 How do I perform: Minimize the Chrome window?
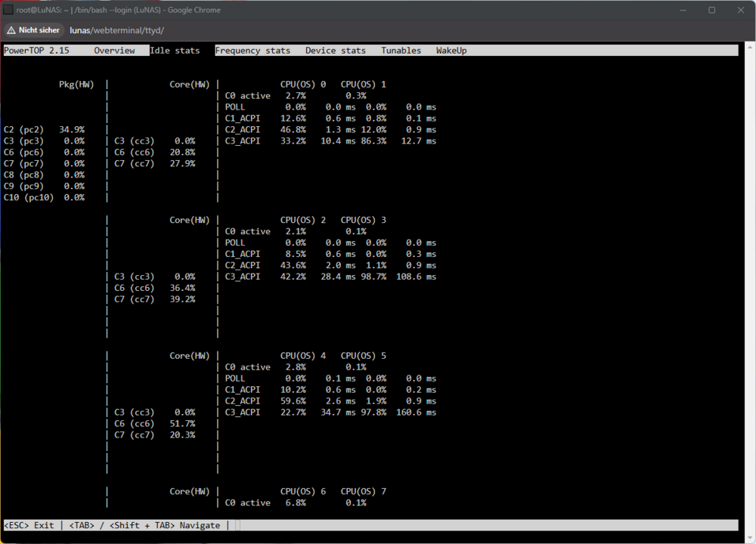pyautogui.click(x=683, y=10)
